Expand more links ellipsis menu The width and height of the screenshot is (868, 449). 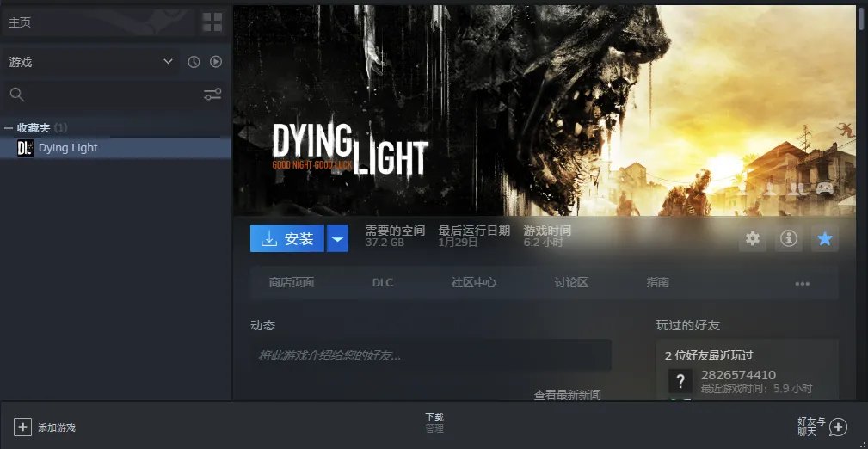(x=802, y=283)
